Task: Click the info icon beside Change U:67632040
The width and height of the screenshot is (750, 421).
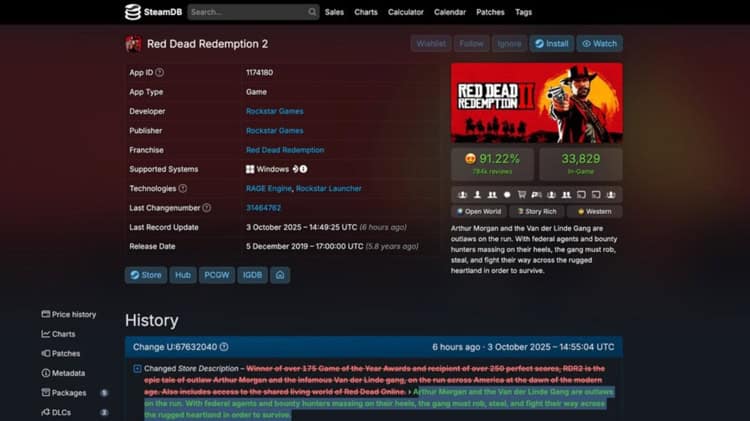Action: click(224, 347)
